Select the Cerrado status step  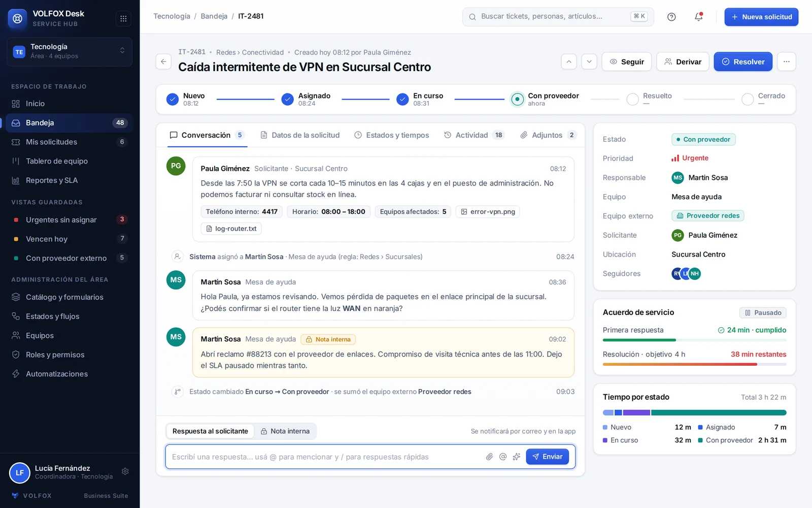763,99
